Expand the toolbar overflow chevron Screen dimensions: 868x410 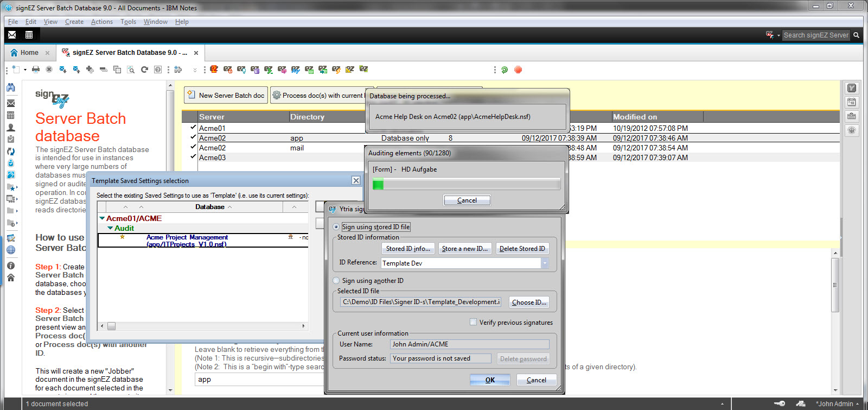point(195,70)
